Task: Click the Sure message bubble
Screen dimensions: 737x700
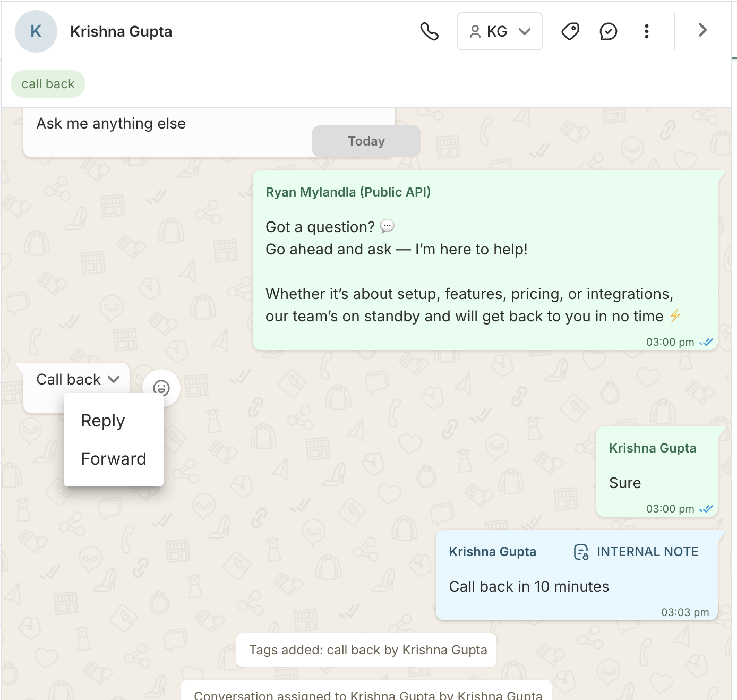Action: [625, 483]
